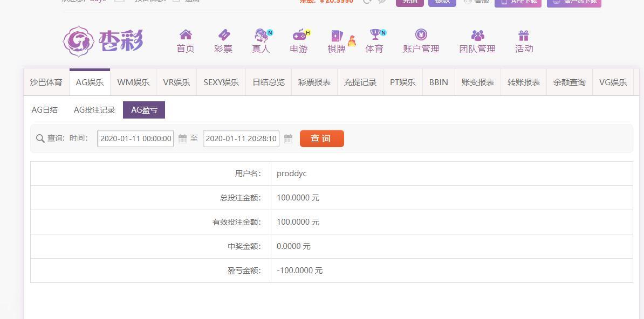This screenshot has width=644, height=319.
Task: Open 体育 sports trophy icon
Action: click(375, 36)
